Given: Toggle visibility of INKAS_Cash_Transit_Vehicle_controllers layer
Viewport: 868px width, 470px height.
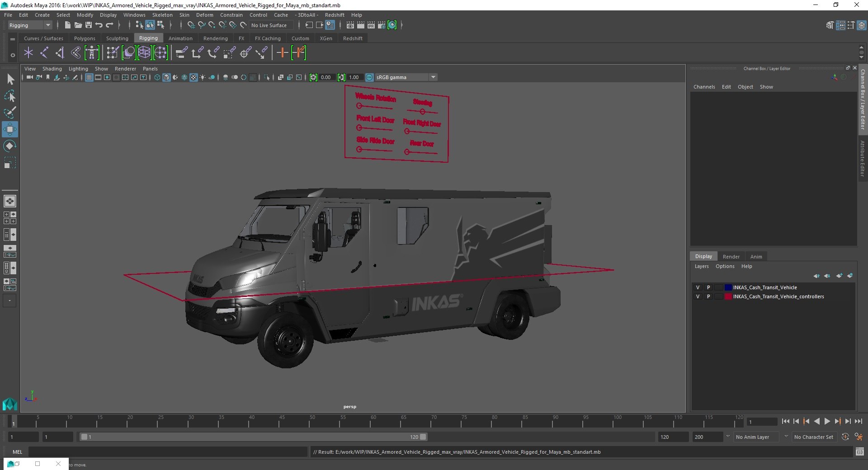Looking at the screenshot, I should (698, 296).
